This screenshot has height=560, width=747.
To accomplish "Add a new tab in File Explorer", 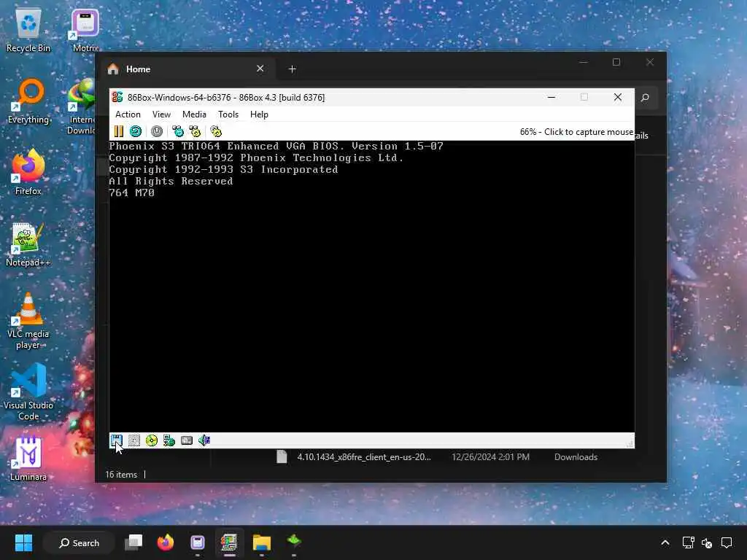I will click(292, 69).
